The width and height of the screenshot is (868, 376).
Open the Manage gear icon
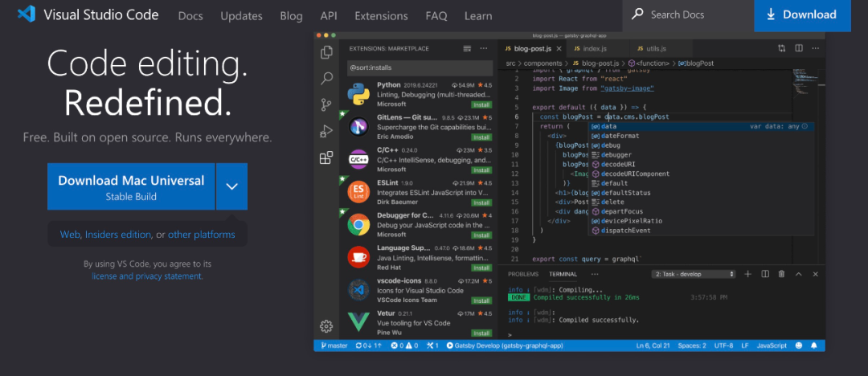point(326,326)
